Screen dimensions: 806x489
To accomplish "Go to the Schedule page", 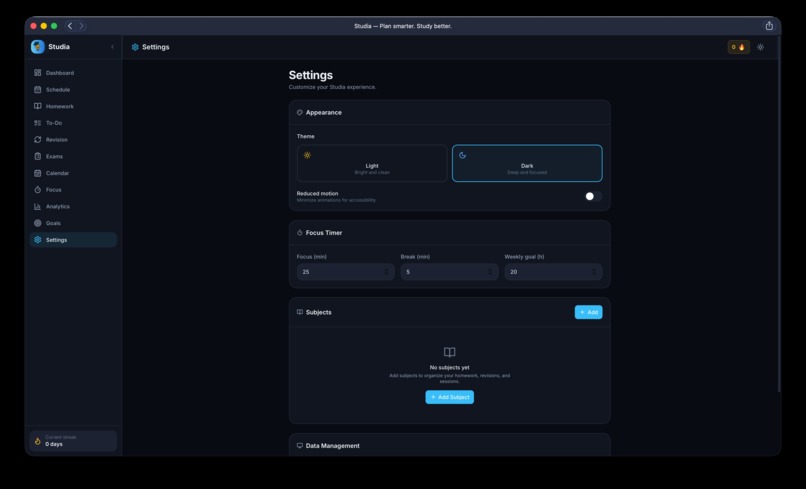I will (x=73, y=89).
